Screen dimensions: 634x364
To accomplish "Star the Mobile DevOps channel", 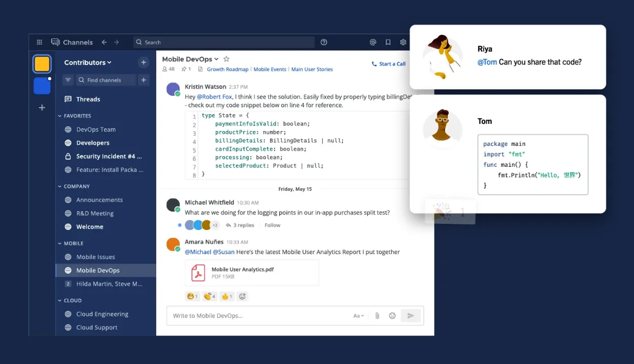I will point(227,59).
